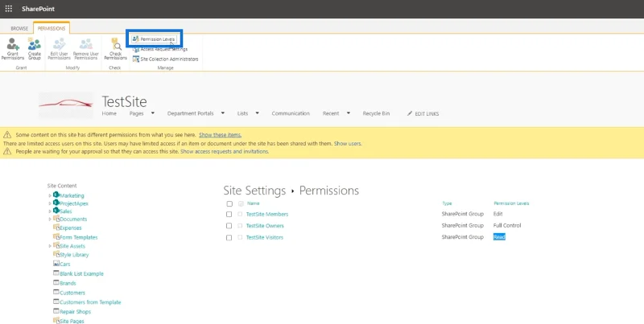Open Site Pages in the Site Content tree

click(72, 321)
